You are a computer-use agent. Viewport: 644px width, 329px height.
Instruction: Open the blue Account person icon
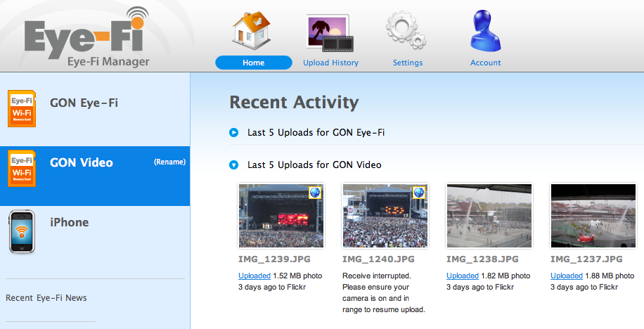486,31
